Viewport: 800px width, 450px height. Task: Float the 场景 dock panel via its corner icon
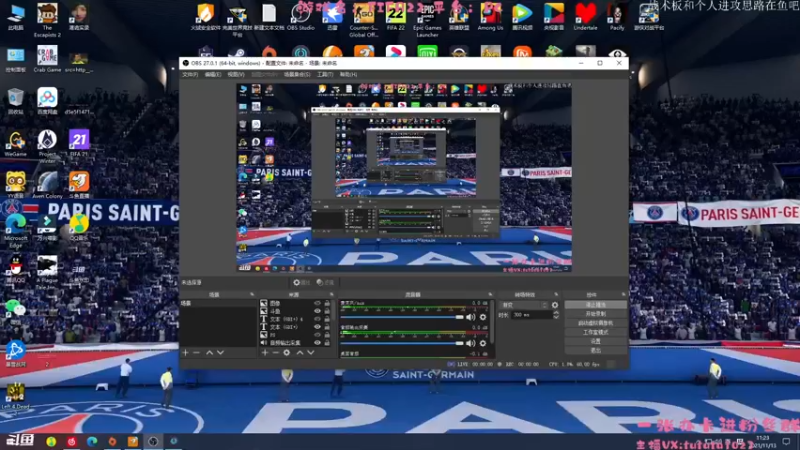[252, 294]
